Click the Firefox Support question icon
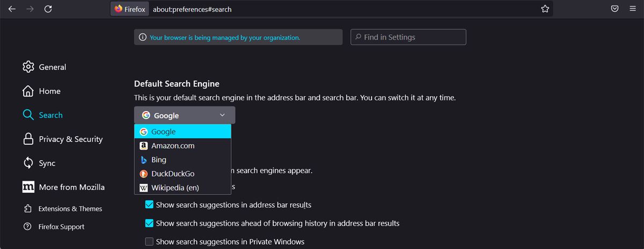Screen dimensions: 644x249 [28, 226]
